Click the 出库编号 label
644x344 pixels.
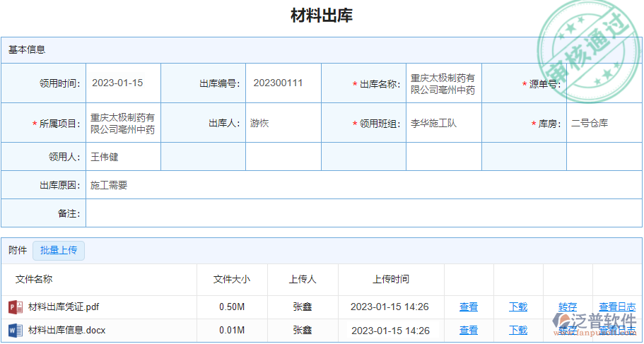220,84
